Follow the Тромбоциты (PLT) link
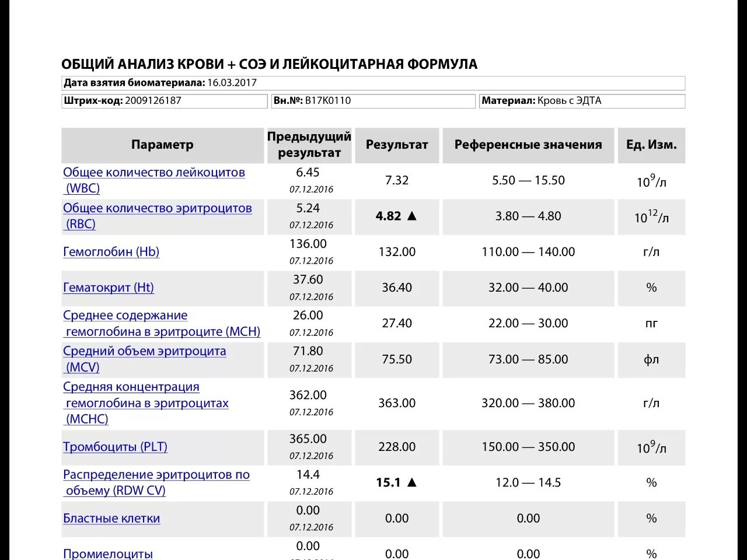Viewport: 747px width, 560px height. [115, 447]
